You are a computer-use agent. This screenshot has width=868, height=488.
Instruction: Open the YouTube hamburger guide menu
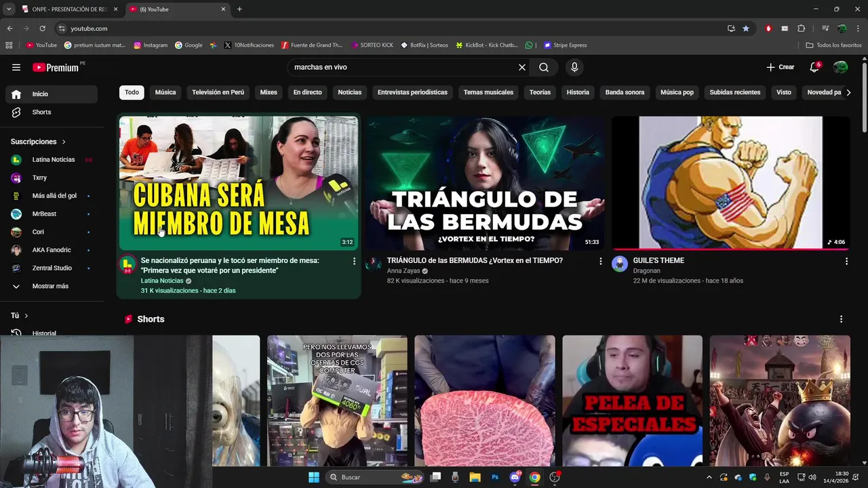pyautogui.click(x=16, y=67)
